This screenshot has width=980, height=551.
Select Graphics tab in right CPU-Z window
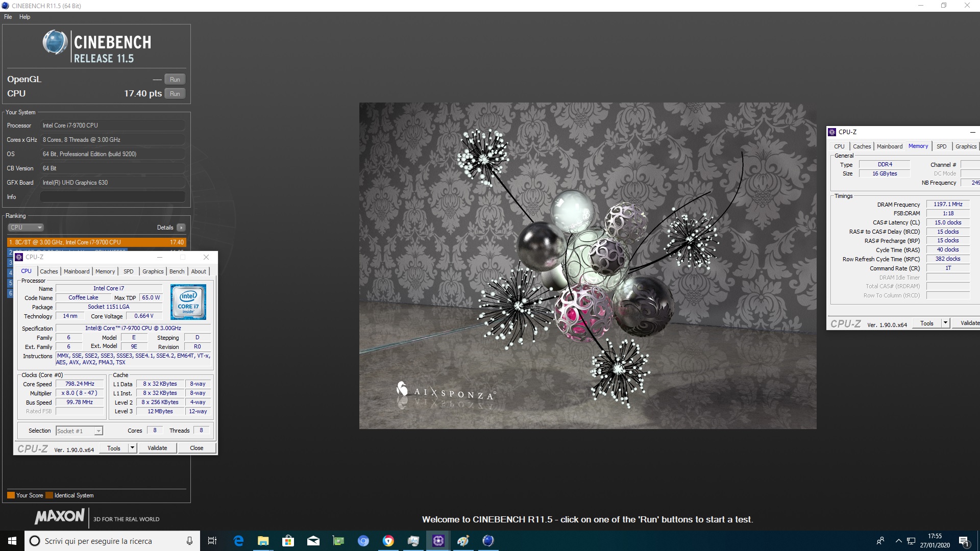pos(966,146)
